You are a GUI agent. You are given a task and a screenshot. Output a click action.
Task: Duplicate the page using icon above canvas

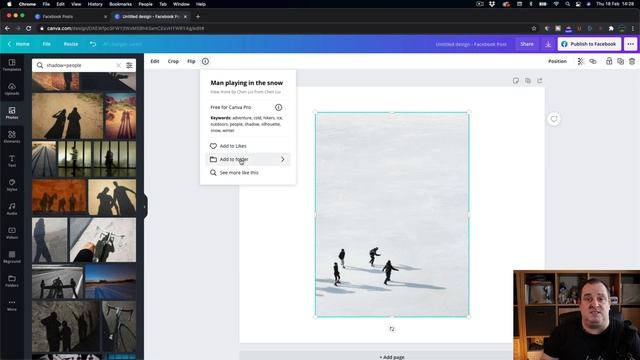(528, 81)
